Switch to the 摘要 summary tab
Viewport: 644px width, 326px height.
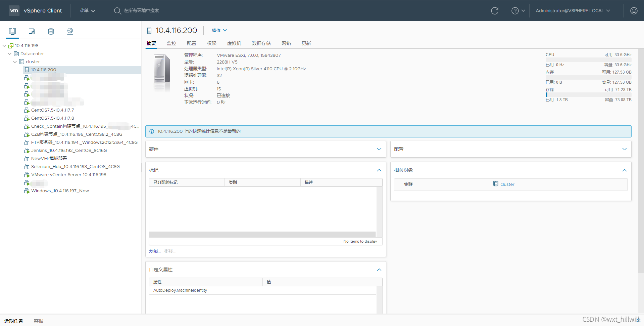click(x=151, y=44)
